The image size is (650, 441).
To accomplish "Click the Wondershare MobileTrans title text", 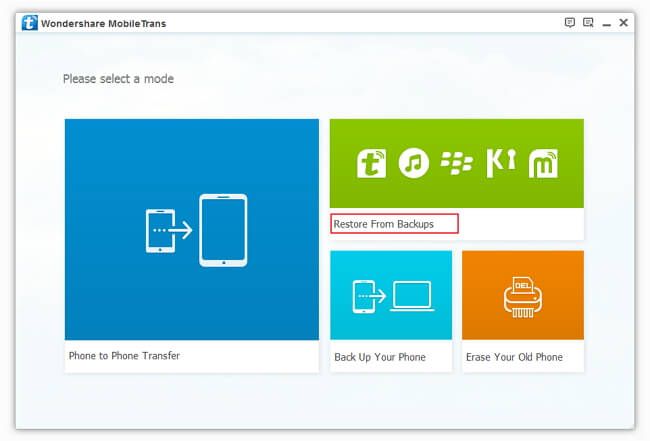I will point(103,24).
